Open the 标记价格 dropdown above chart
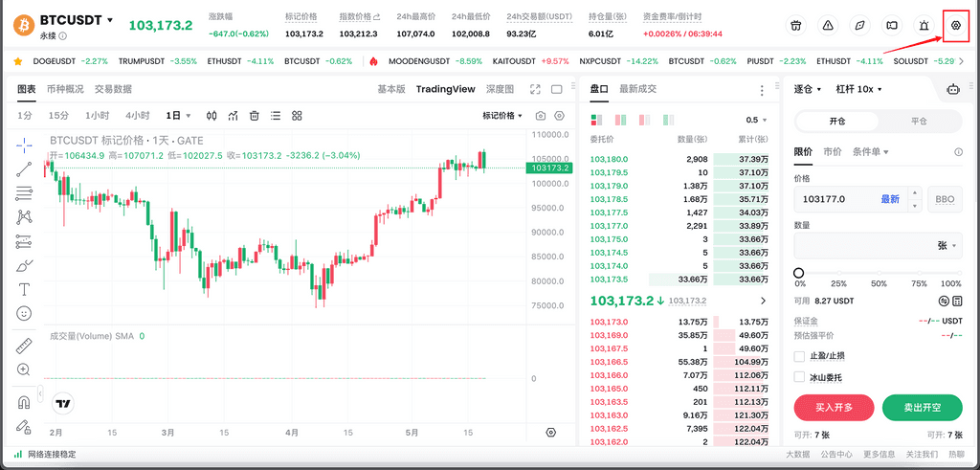This screenshot has height=470, width=980. (503, 116)
